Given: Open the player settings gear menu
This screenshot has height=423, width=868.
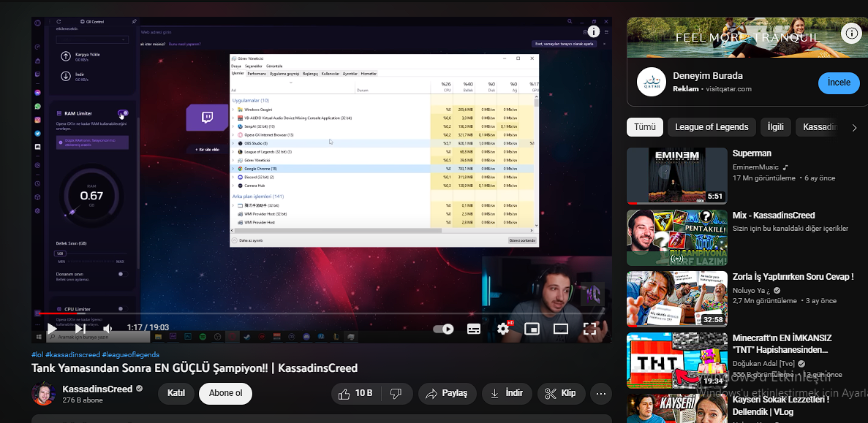Looking at the screenshot, I should tap(502, 329).
